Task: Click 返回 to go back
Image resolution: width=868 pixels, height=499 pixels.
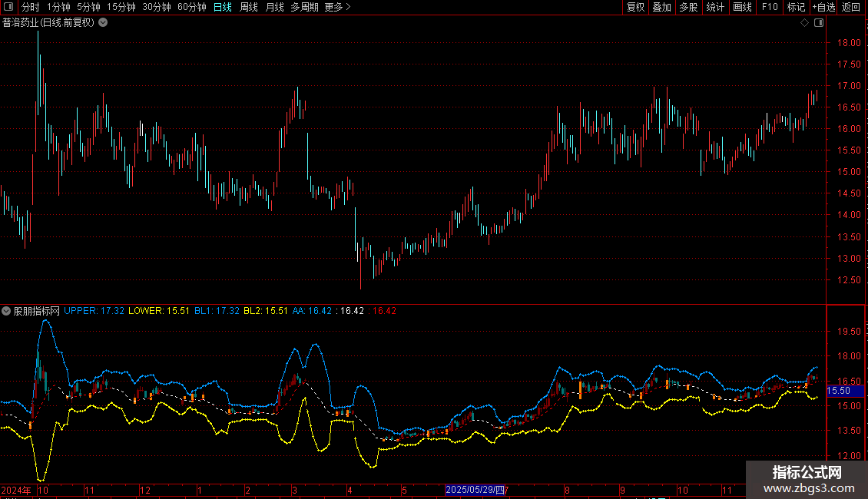Action: (x=851, y=7)
